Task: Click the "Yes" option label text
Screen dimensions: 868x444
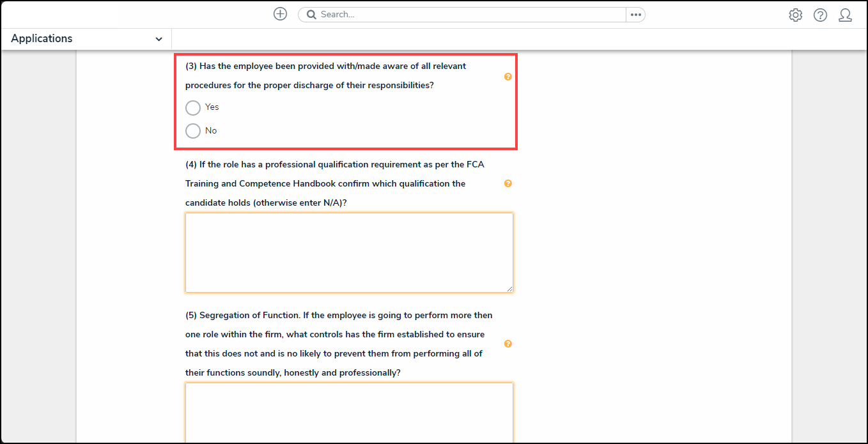Action: [x=212, y=107]
